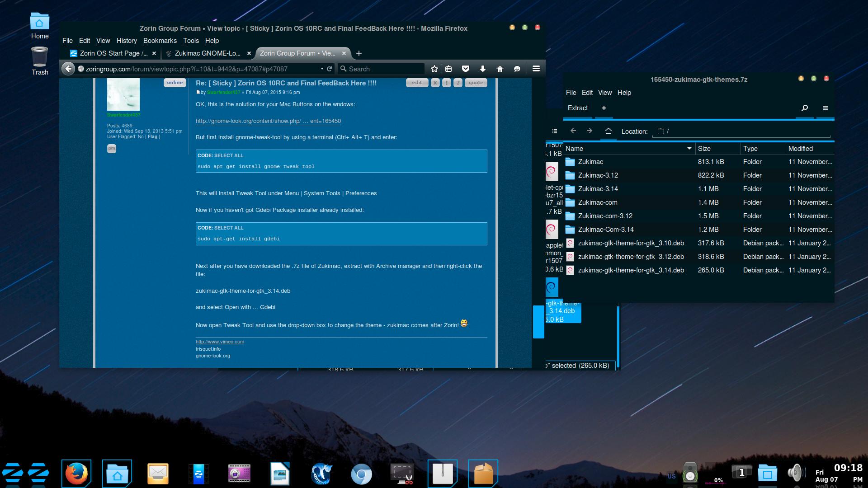Click Firefox home button icon
The width and height of the screenshot is (868, 488).
pyautogui.click(x=500, y=69)
